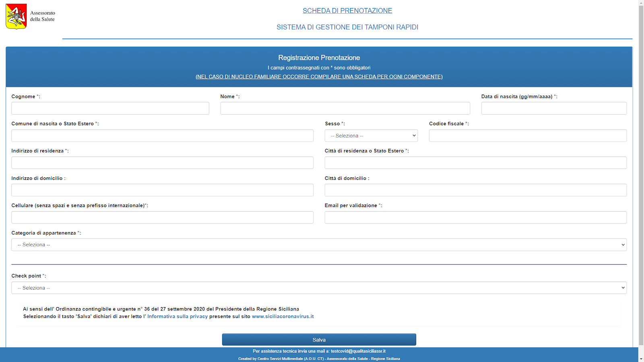
Task: Click the testcovid@qualitasiciliassr.it assistance email text
Action: pyautogui.click(x=358, y=351)
